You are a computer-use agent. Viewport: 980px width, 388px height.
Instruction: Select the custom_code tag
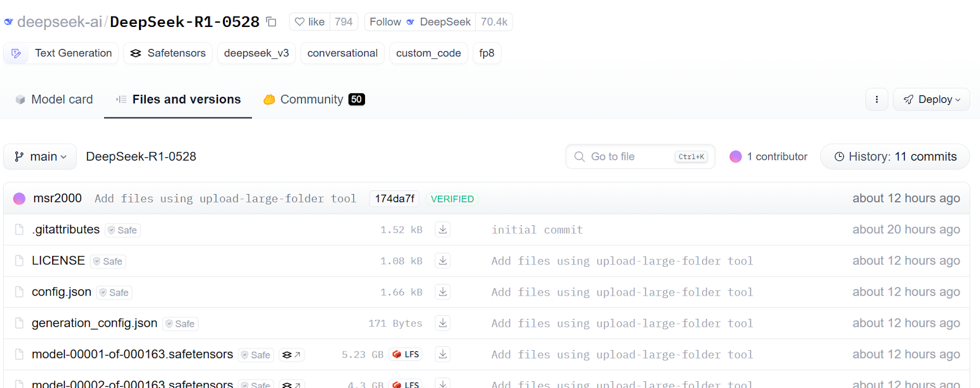click(x=428, y=53)
